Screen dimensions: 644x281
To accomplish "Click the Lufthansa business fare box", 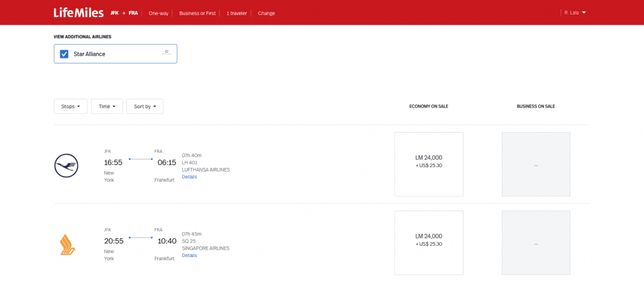I will click(536, 164).
